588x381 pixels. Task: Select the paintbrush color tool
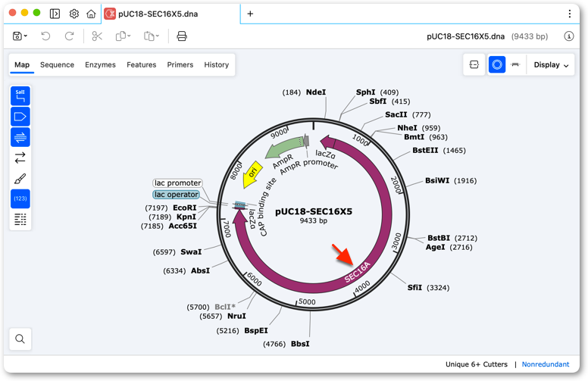coord(20,179)
